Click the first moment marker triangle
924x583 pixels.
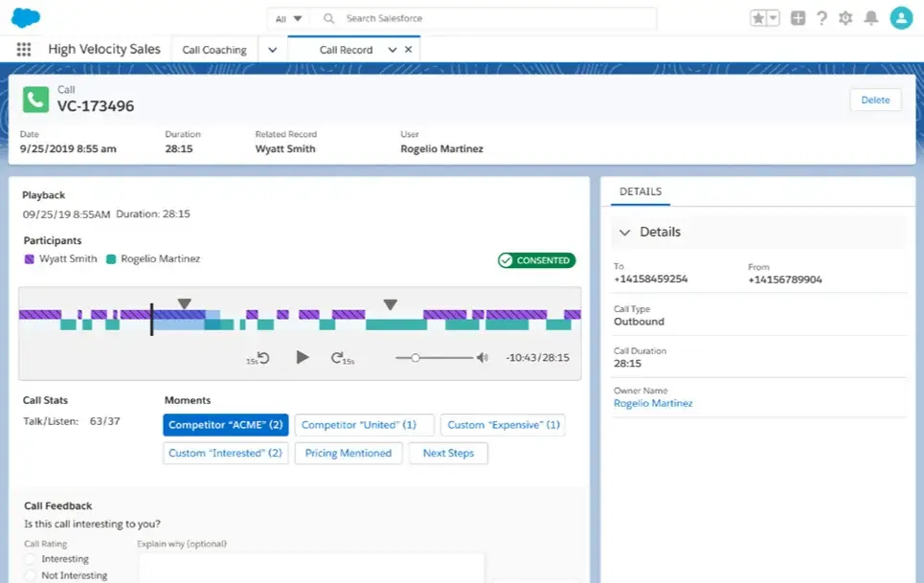click(185, 303)
